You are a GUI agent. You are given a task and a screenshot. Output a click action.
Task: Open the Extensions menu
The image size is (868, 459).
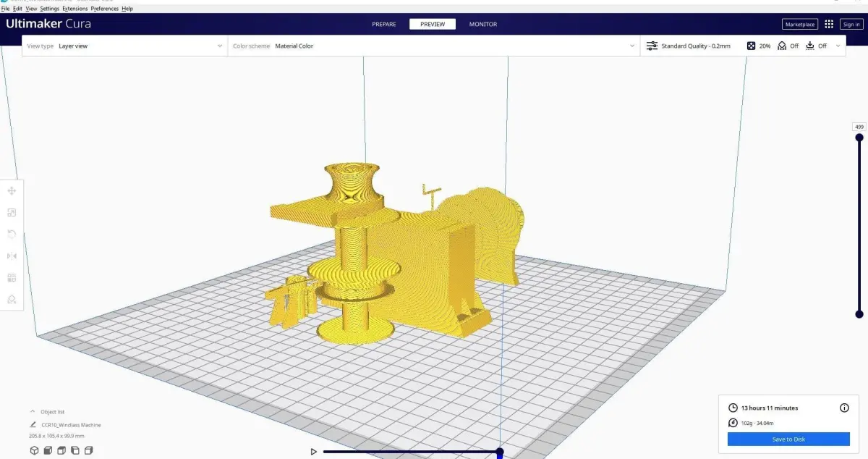coord(75,9)
